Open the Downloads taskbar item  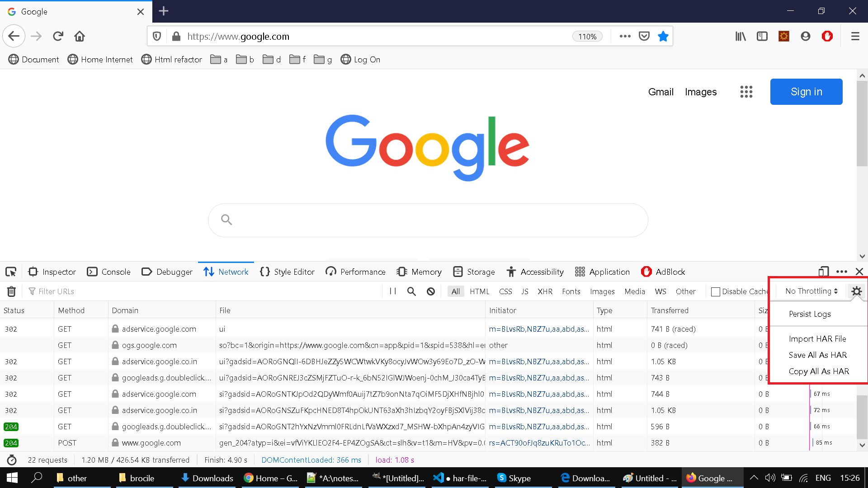coord(207,478)
